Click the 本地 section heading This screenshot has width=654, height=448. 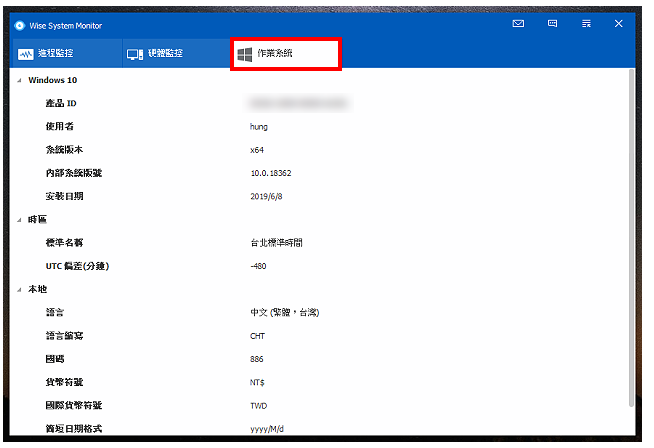click(37, 289)
